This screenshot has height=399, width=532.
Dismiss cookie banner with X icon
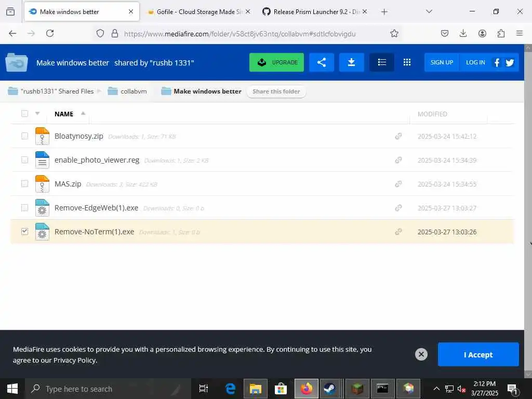[421, 354]
